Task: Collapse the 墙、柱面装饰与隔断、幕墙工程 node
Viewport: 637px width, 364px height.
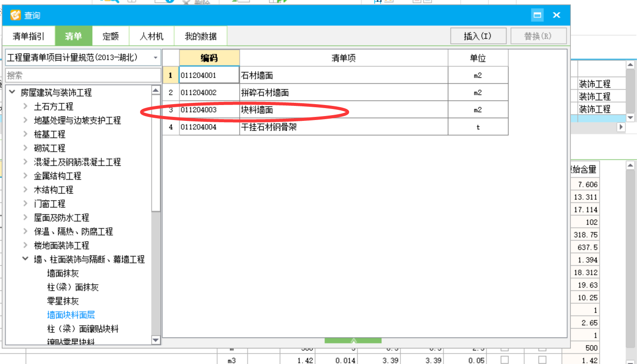Action: (25, 259)
